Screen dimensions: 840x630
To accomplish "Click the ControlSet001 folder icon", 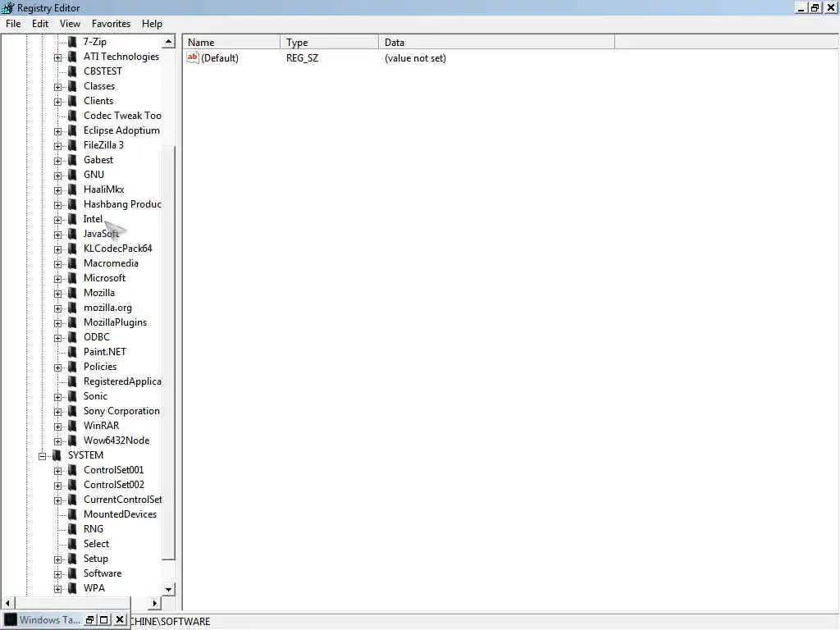I will (72, 470).
